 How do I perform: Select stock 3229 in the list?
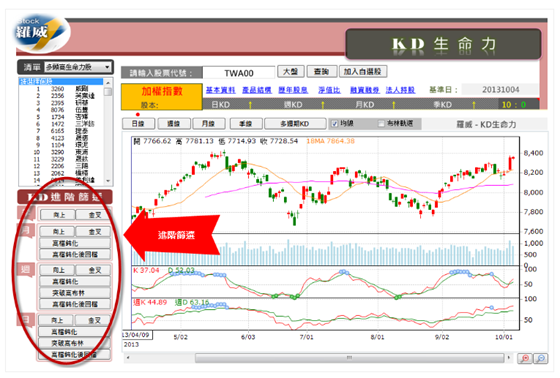(61, 159)
